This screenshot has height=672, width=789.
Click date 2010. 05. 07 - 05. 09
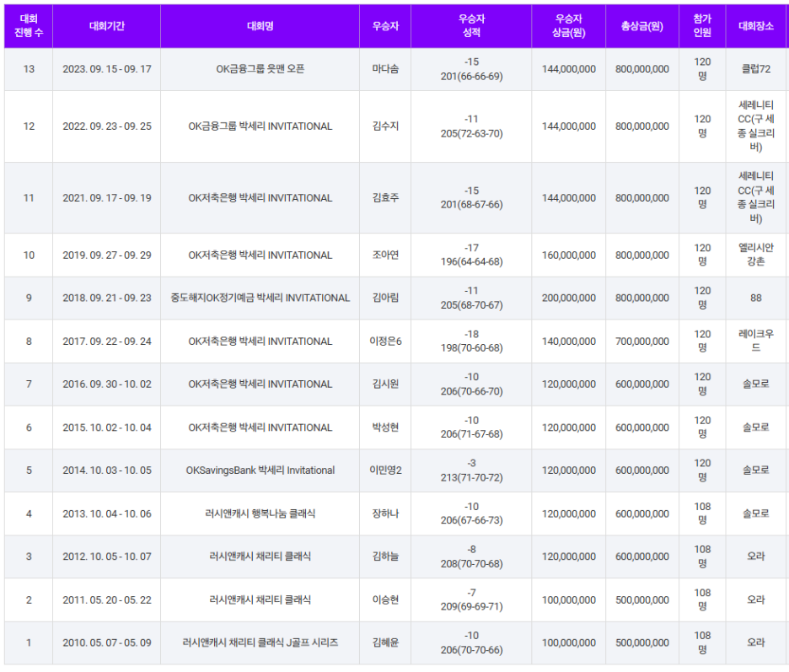(x=107, y=642)
